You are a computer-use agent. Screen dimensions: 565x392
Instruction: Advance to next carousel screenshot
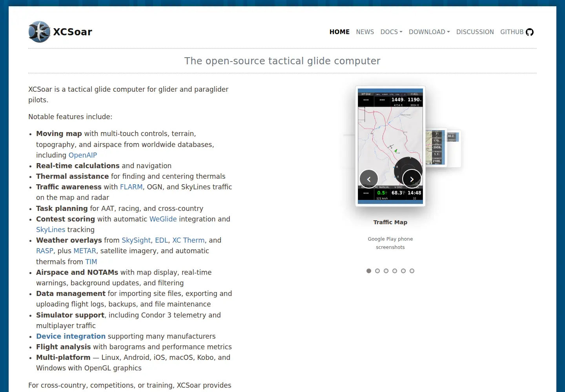(412, 179)
